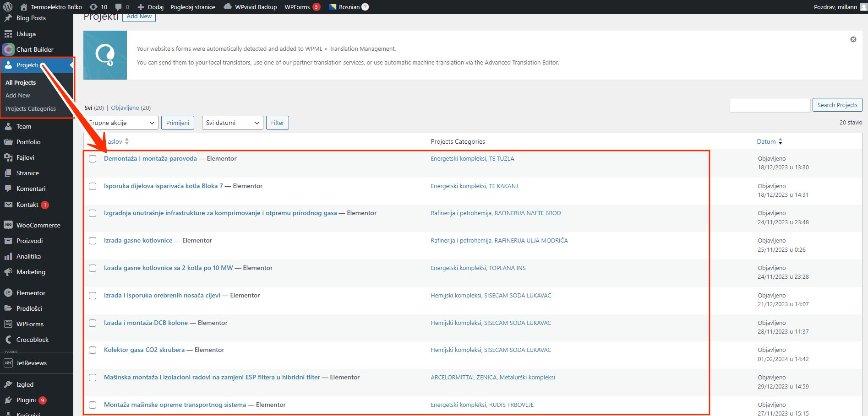Click the Add New button beside Projekti heading
868x416 pixels.
pyautogui.click(x=139, y=16)
